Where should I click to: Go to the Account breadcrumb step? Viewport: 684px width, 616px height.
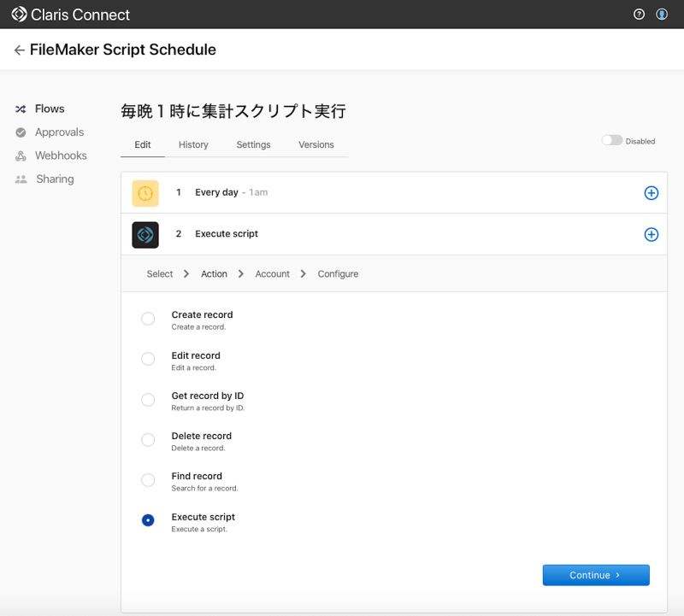click(x=272, y=273)
